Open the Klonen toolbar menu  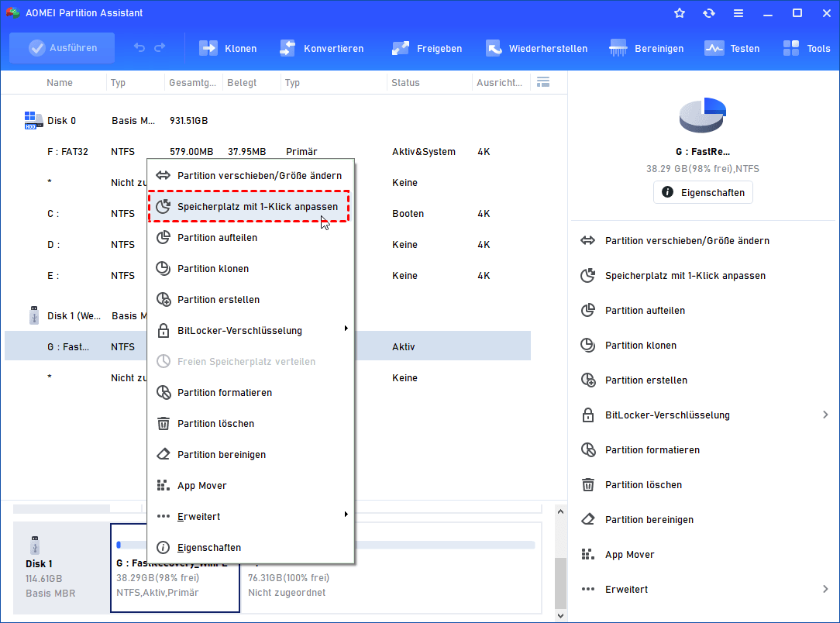click(x=228, y=48)
